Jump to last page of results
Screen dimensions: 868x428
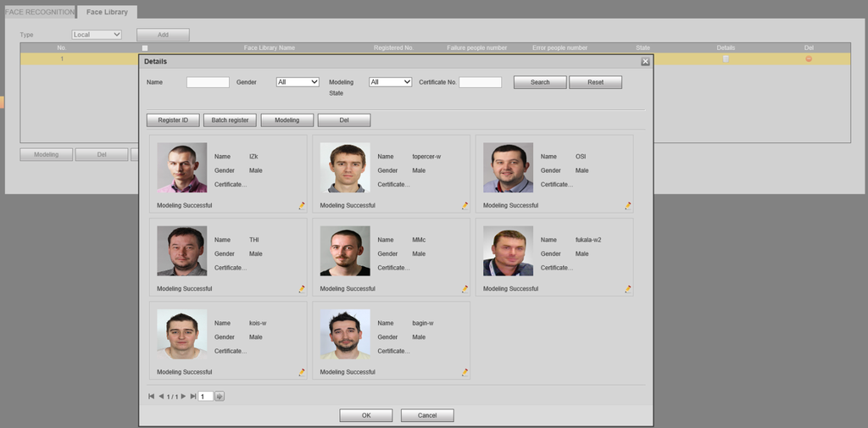tap(192, 396)
